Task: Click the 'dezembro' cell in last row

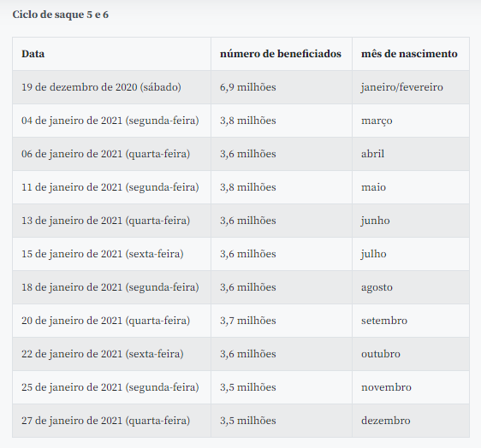Action: pyautogui.click(x=411, y=421)
